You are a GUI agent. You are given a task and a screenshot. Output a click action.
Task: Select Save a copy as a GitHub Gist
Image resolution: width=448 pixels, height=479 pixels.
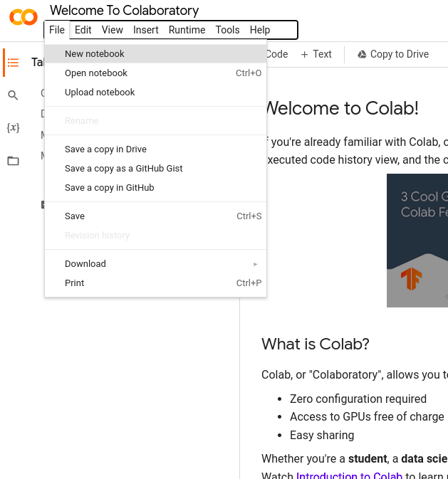[x=155, y=168]
